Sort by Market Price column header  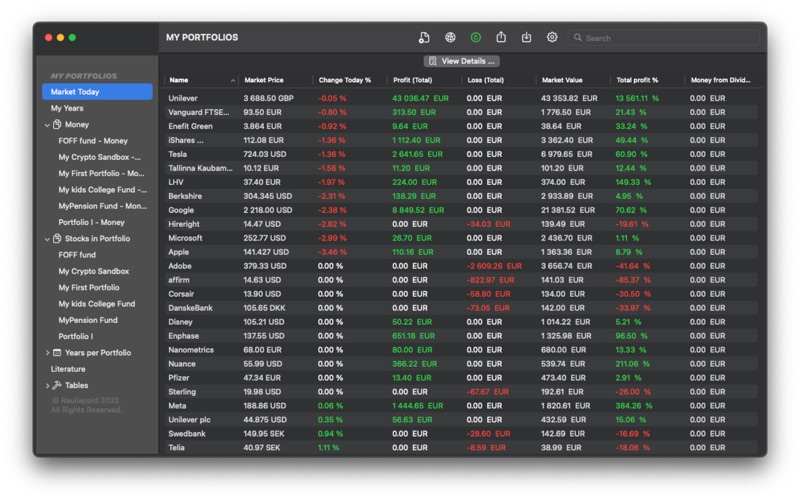coord(264,80)
